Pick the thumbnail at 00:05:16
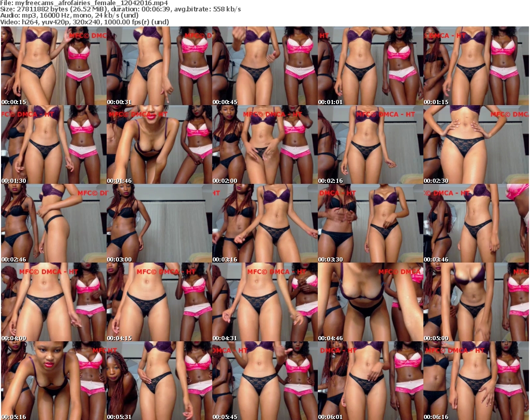The image size is (530, 420). pyautogui.click(x=53, y=381)
